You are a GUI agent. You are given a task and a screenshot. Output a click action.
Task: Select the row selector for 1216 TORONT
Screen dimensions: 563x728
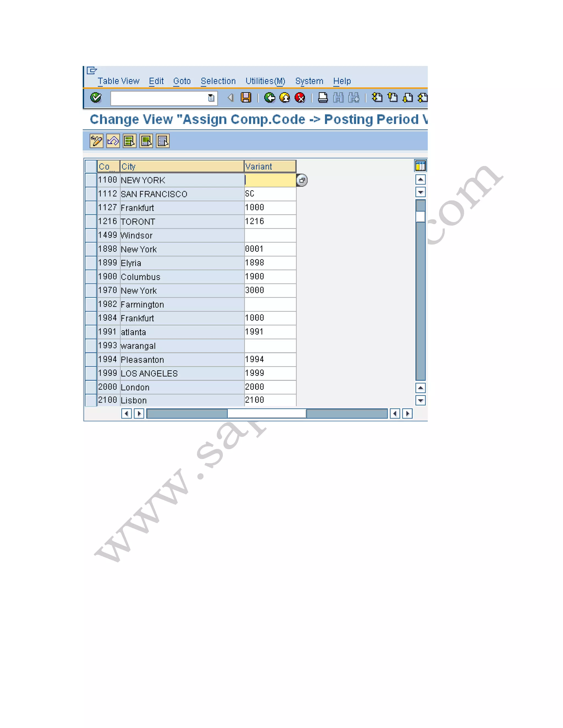(91, 222)
